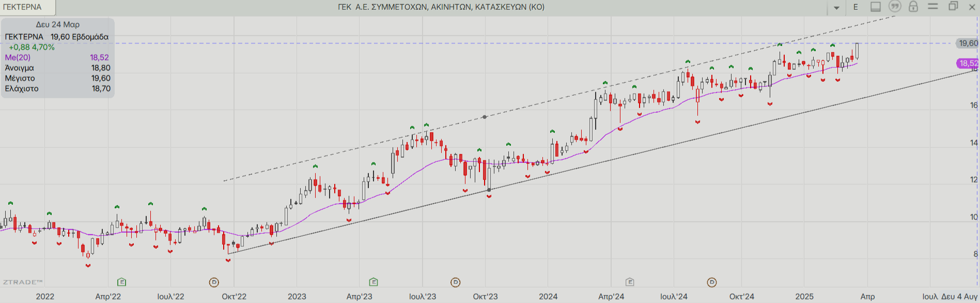Click the Άνοιγμα 18,80 row

click(57, 68)
